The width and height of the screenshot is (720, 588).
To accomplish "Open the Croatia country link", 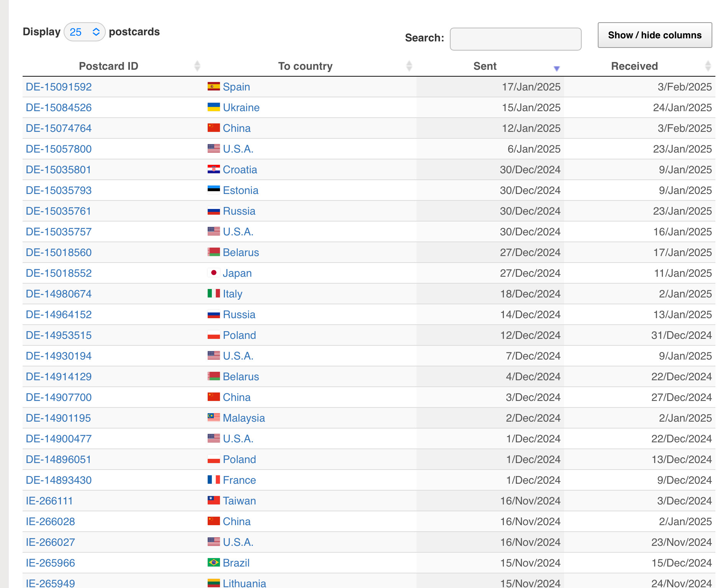I will click(x=240, y=169).
